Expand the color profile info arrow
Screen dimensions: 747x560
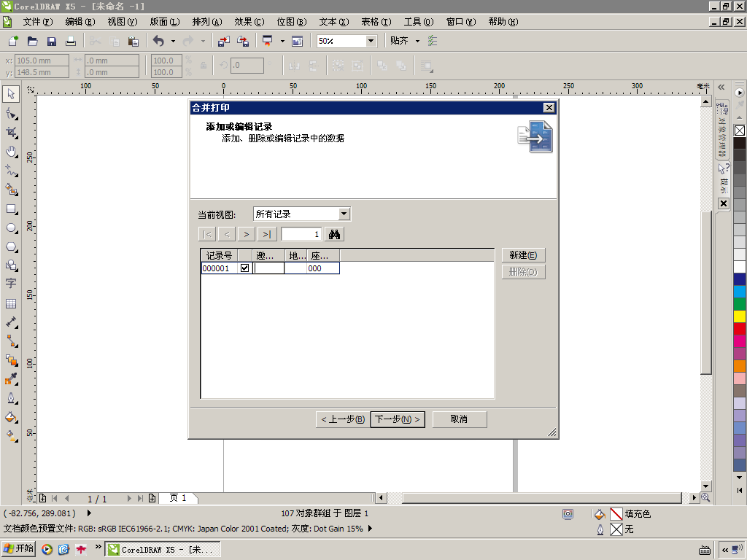tap(370, 529)
